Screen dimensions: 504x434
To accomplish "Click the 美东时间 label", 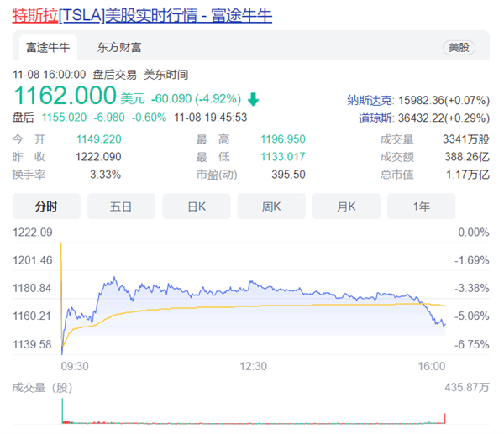I will pos(165,75).
